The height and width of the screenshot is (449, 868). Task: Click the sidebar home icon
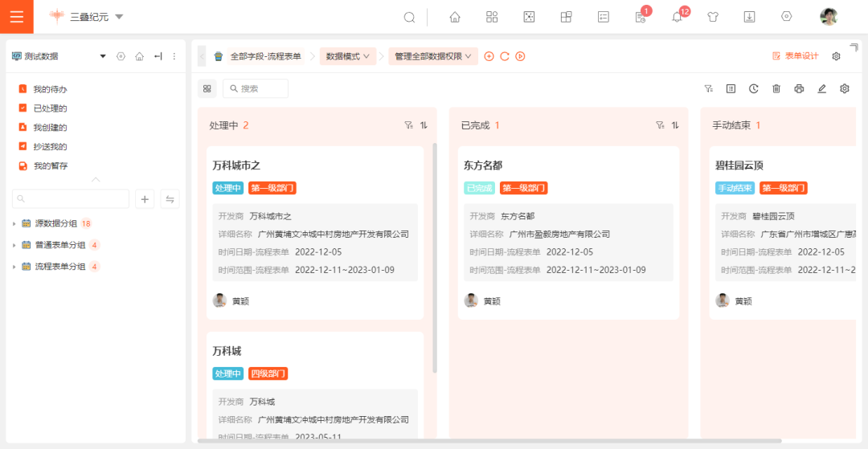(x=140, y=56)
